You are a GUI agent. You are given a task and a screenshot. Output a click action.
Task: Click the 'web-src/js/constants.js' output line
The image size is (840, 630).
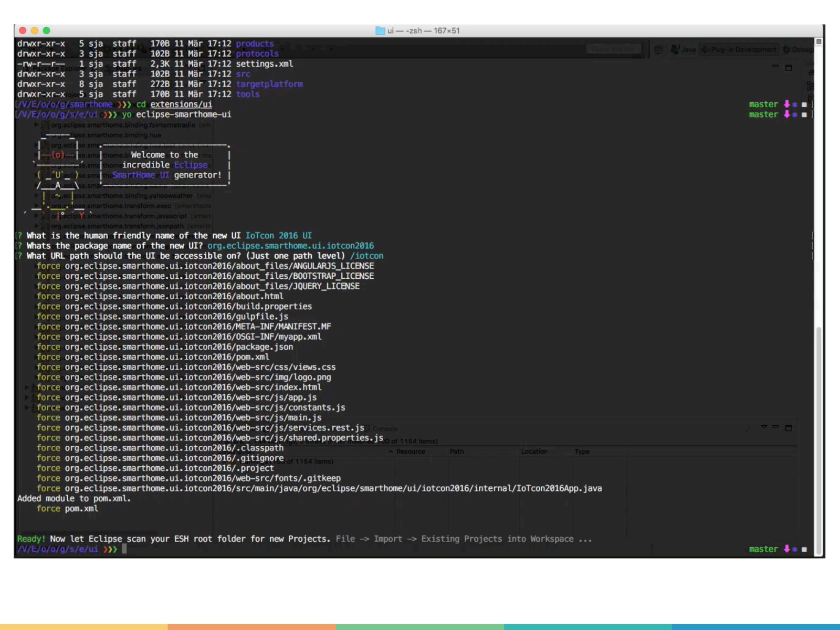coord(191,407)
